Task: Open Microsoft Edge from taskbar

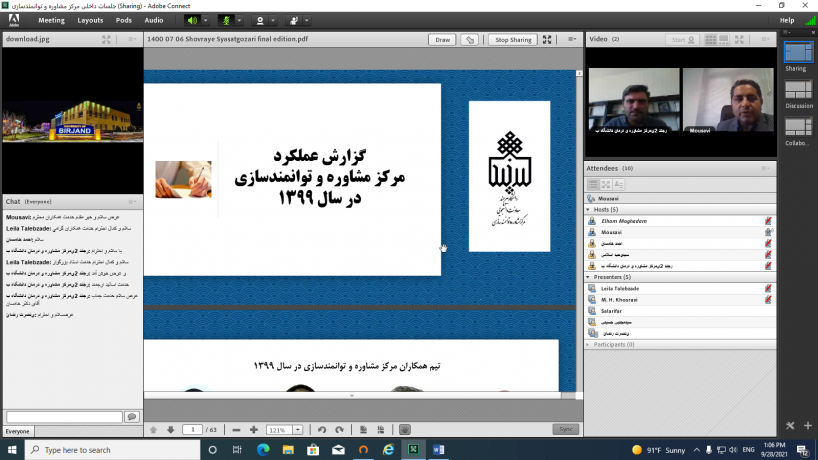Action: pos(263,450)
